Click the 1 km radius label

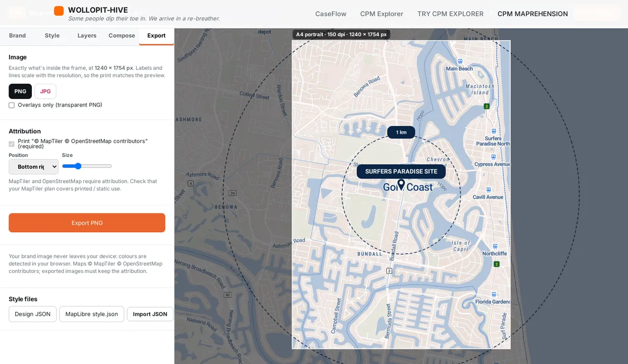coord(401,132)
